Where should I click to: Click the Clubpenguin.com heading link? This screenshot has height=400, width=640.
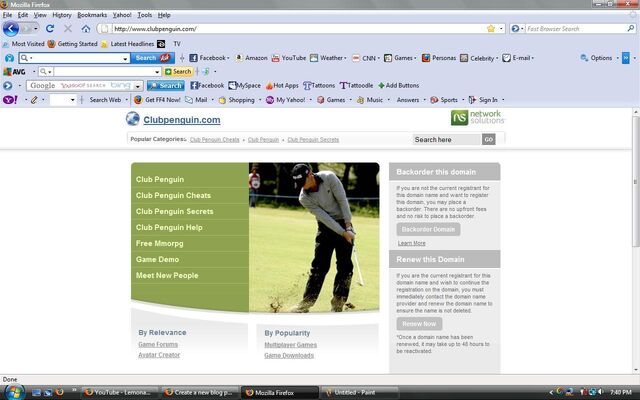tap(182, 120)
